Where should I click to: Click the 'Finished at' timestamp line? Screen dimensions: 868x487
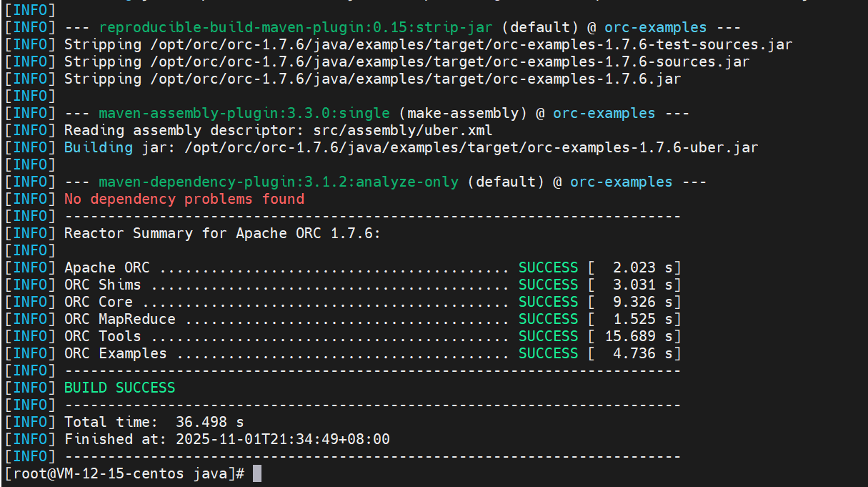click(x=226, y=439)
